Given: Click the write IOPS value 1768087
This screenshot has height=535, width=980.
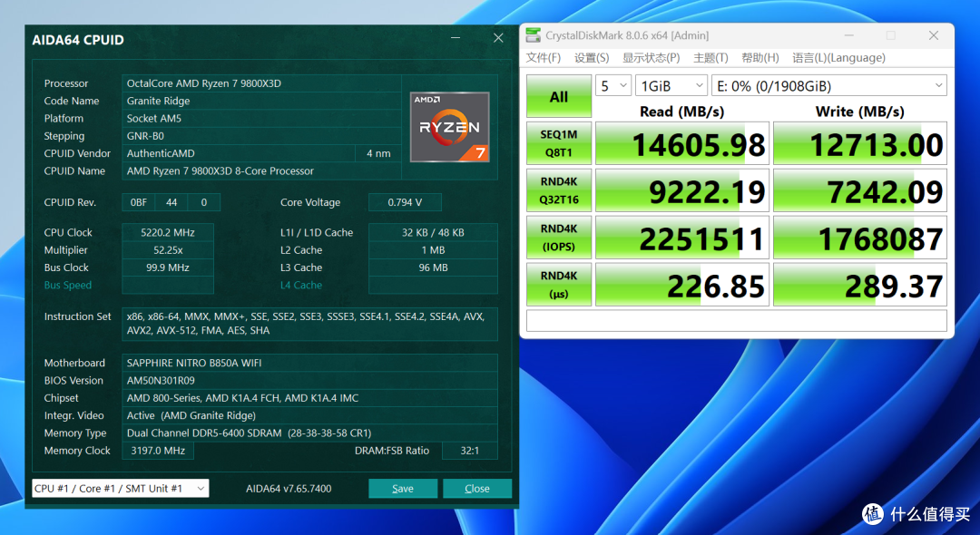Looking at the screenshot, I should click(x=860, y=238).
